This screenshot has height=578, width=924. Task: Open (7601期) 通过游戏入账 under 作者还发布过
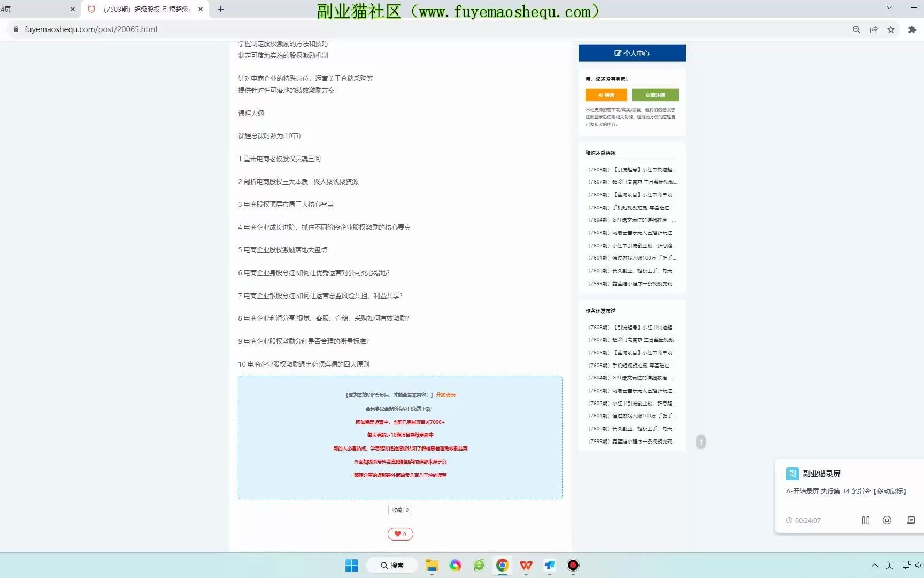tap(632, 416)
